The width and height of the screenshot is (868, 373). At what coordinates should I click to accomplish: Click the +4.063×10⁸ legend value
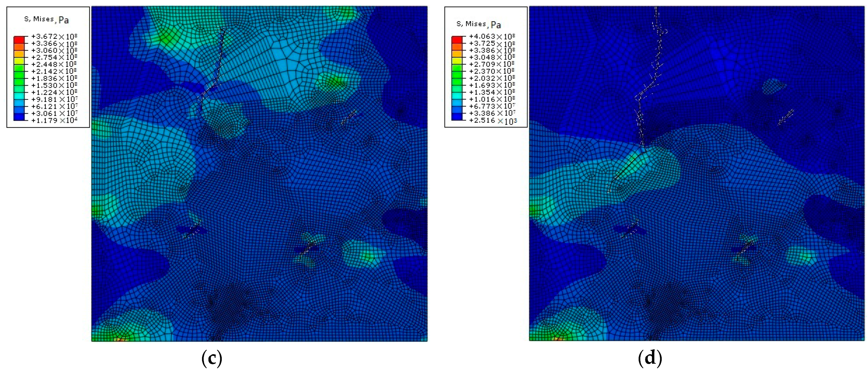pos(492,37)
